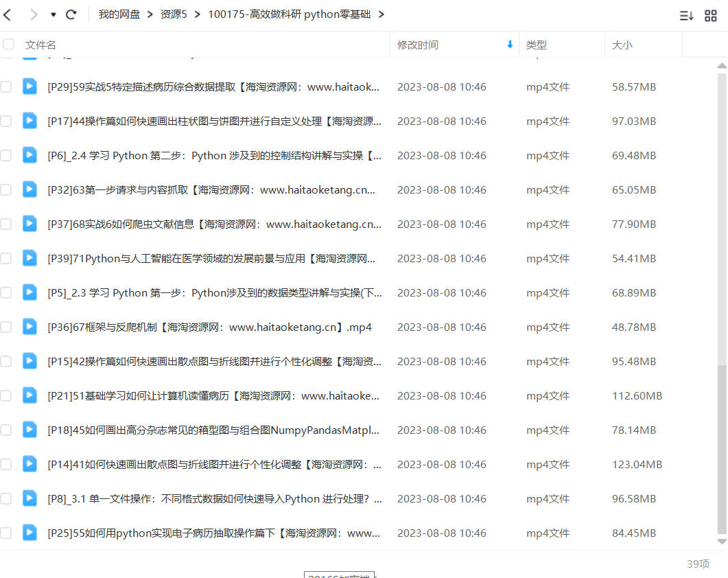The width and height of the screenshot is (728, 578).
Task: Expand chevron after 我的网盘 breadcrumb
Action: point(150,15)
